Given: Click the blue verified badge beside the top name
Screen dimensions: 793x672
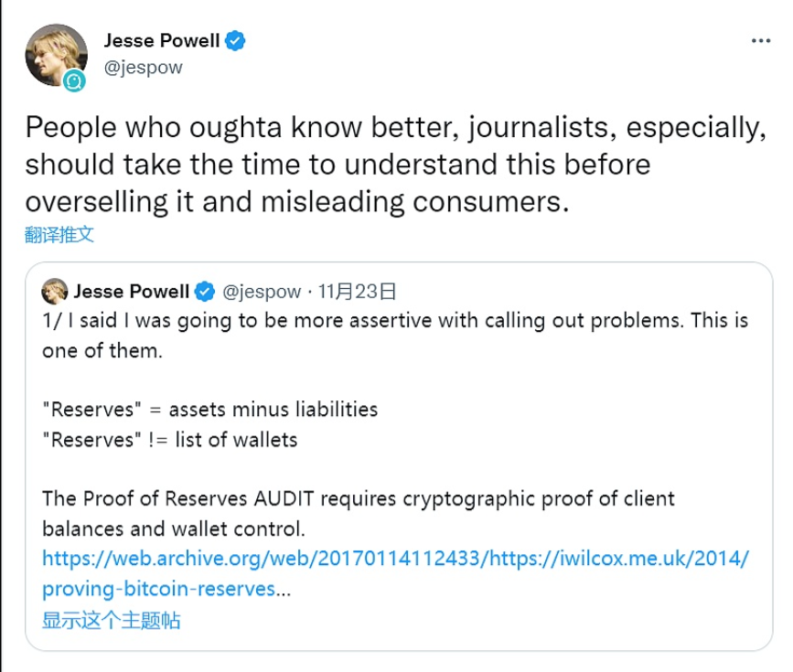Looking at the screenshot, I should pos(236,41).
